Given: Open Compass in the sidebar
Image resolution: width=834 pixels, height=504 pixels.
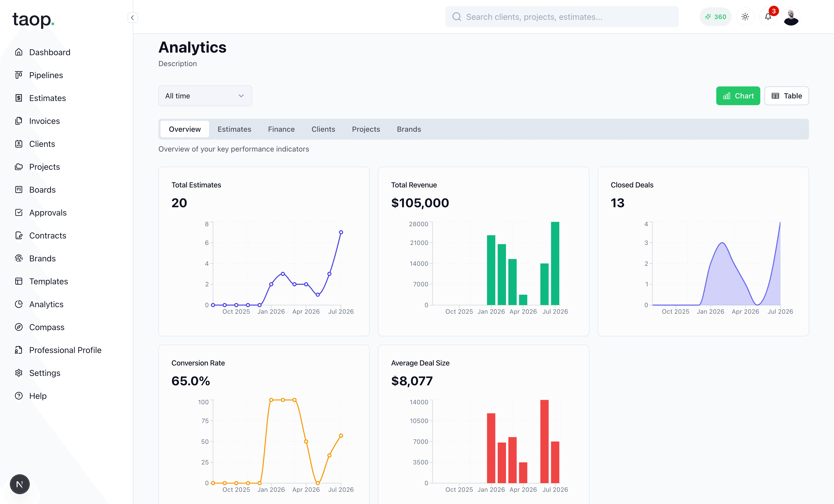Looking at the screenshot, I should tap(47, 327).
